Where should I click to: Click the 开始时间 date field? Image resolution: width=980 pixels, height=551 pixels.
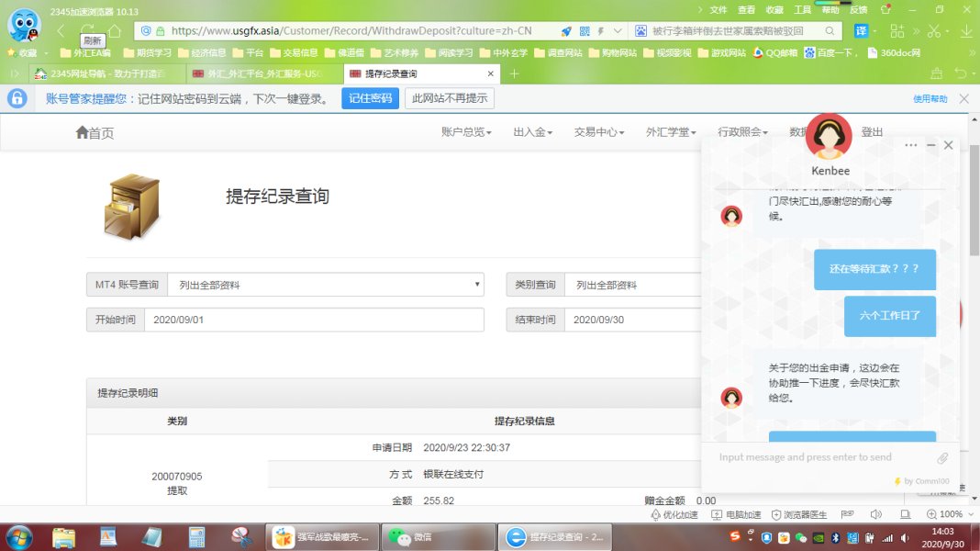[x=313, y=320]
